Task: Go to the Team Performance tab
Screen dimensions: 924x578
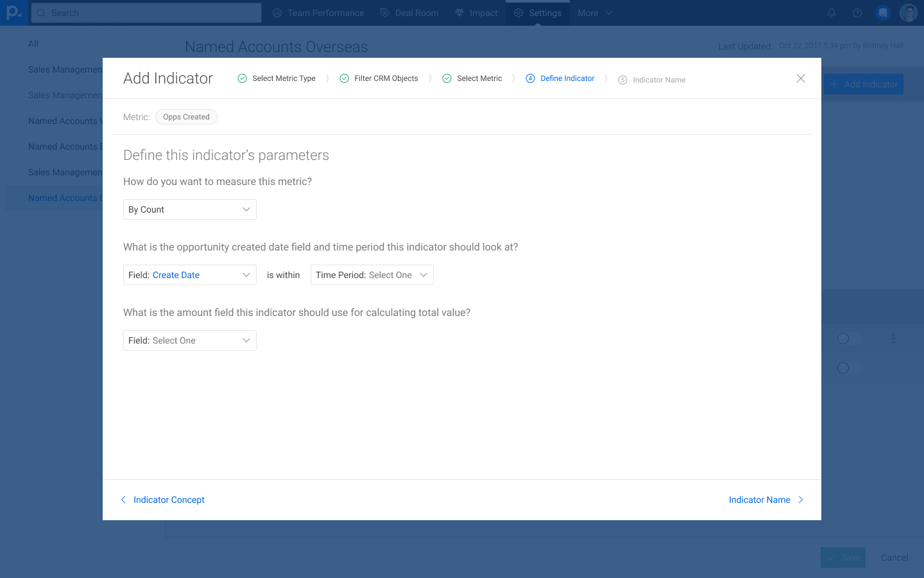Action: 318,13
